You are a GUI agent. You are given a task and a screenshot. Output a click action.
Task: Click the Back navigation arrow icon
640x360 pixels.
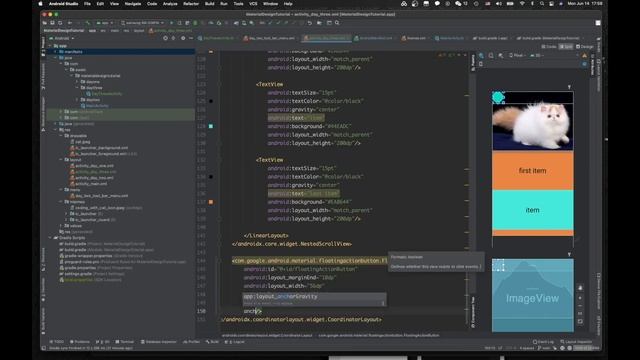(70, 23)
